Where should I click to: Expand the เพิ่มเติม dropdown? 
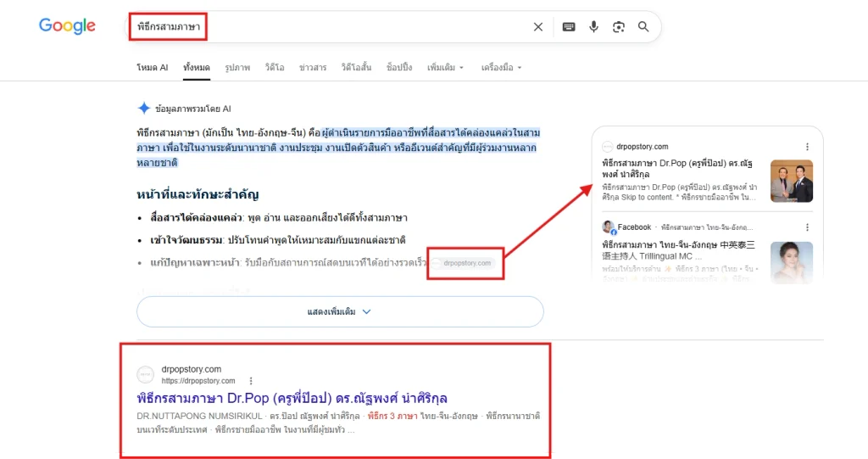point(445,68)
